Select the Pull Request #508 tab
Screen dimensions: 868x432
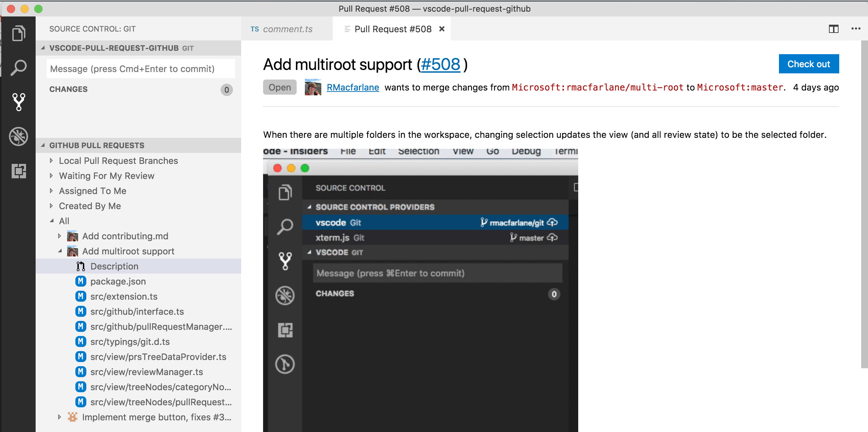393,29
